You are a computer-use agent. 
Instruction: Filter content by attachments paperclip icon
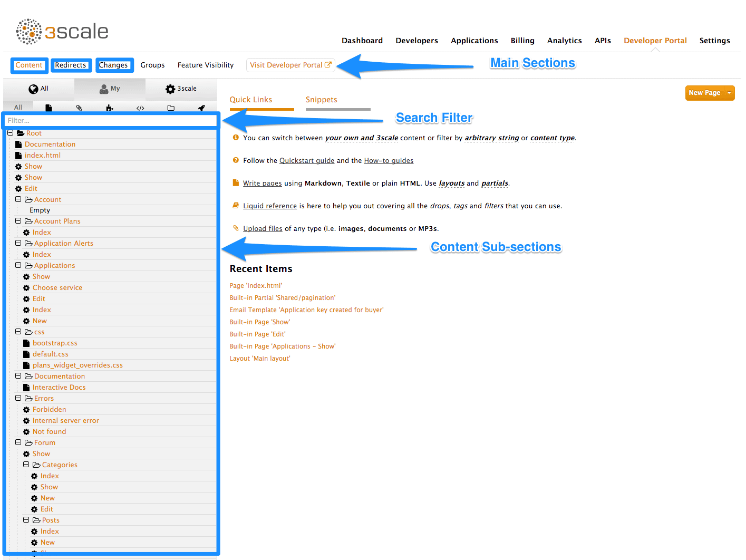click(79, 108)
